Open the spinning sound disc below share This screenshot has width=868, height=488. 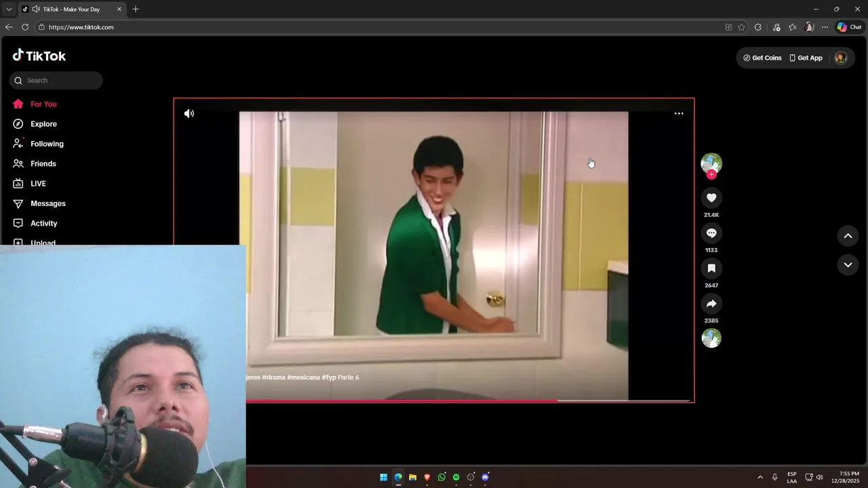711,338
